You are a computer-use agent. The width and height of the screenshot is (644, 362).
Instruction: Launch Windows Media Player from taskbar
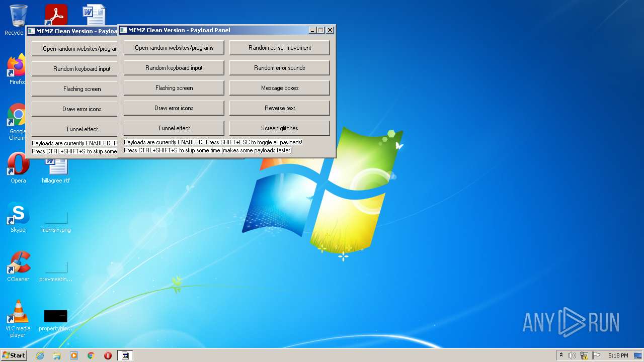(x=74, y=355)
